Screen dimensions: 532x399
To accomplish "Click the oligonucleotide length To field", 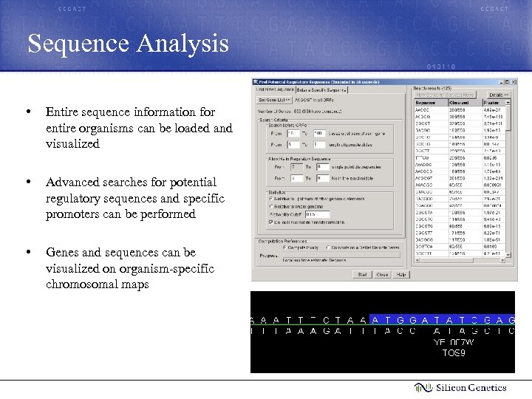I will [x=319, y=145].
